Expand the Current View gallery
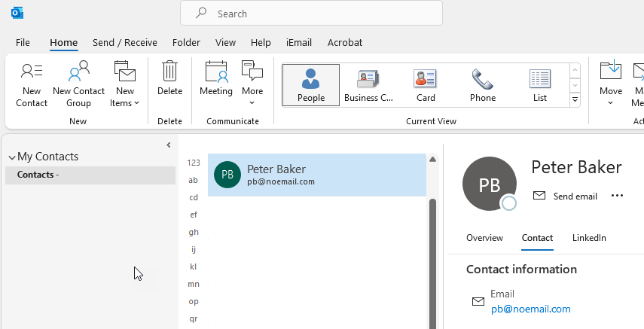This screenshot has width=644, height=329. pyautogui.click(x=575, y=99)
